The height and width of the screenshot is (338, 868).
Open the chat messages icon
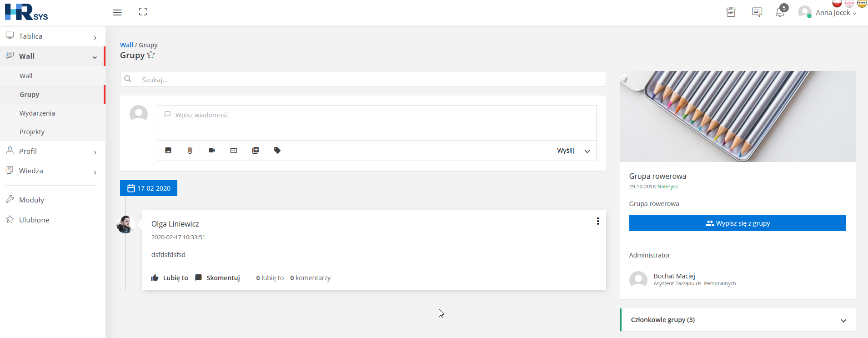pyautogui.click(x=757, y=12)
